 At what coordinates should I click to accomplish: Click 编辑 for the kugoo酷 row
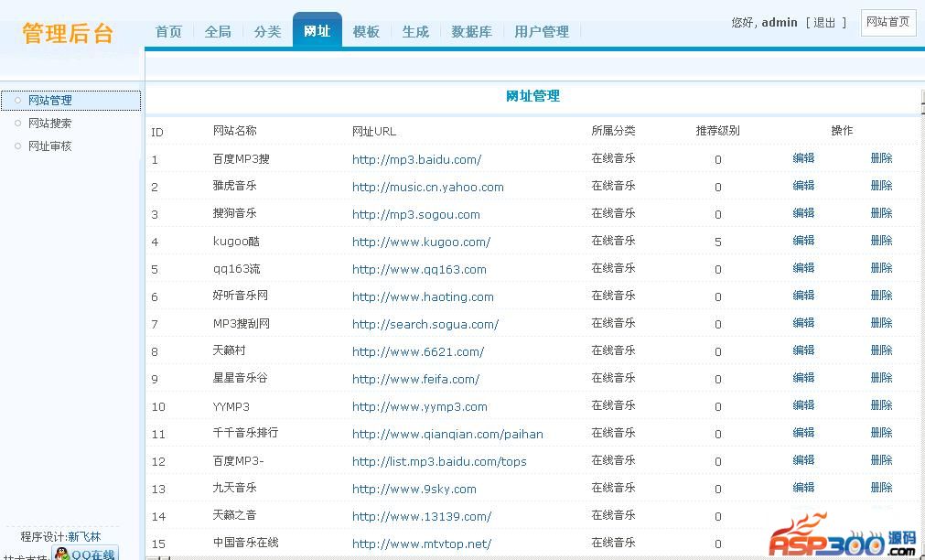pyautogui.click(x=803, y=241)
